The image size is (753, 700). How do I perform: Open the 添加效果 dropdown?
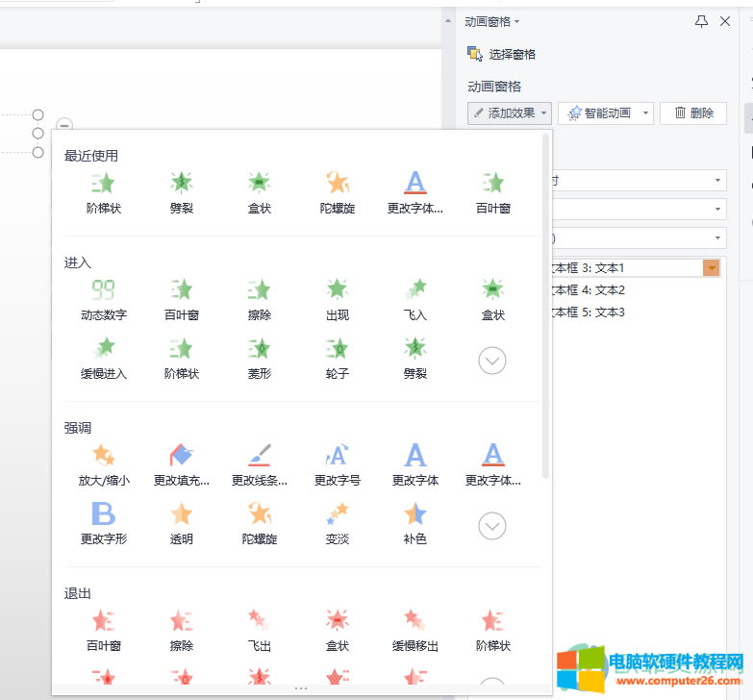[x=509, y=113]
